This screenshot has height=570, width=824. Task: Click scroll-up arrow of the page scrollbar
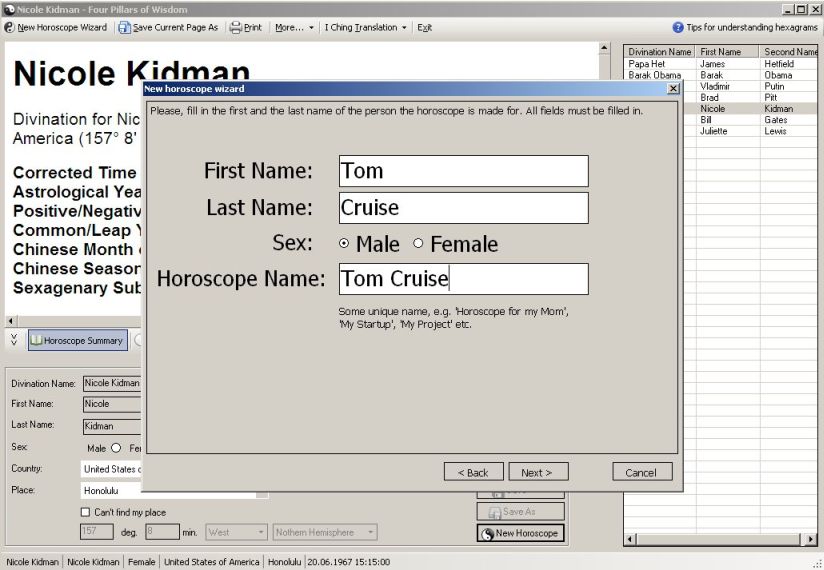tap(604, 48)
